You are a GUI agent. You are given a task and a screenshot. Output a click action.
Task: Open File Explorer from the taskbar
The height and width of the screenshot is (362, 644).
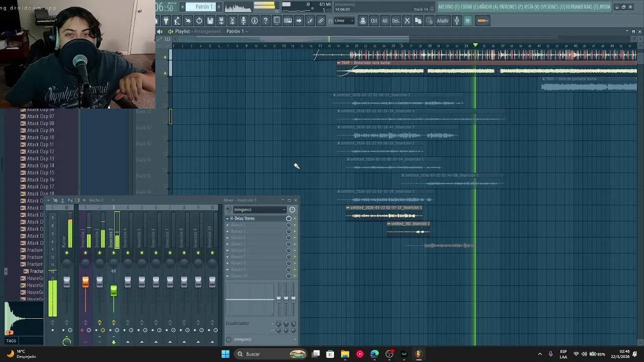345,354
